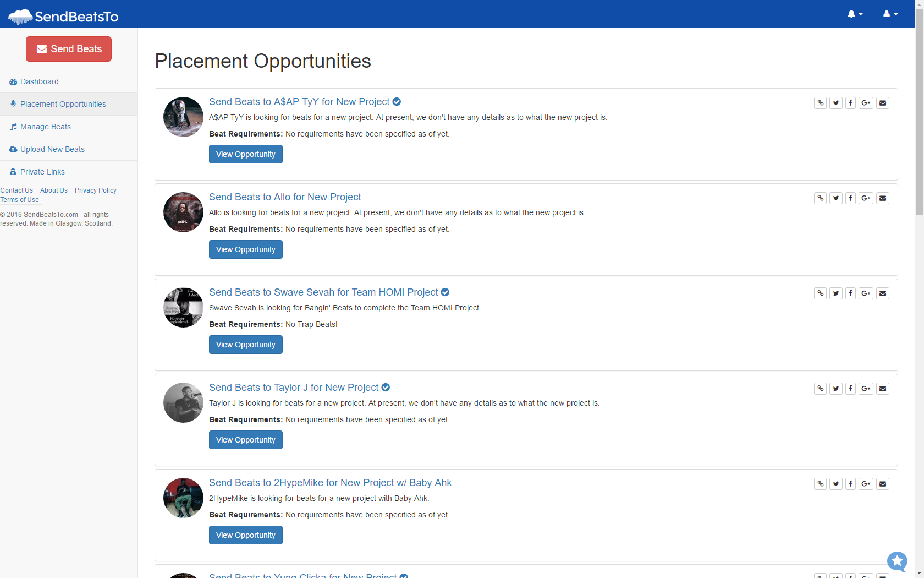The width and height of the screenshot is (924, 578).
Task: Share A$AP TyY opportunity on Twitter
Action: pos(836,103)
